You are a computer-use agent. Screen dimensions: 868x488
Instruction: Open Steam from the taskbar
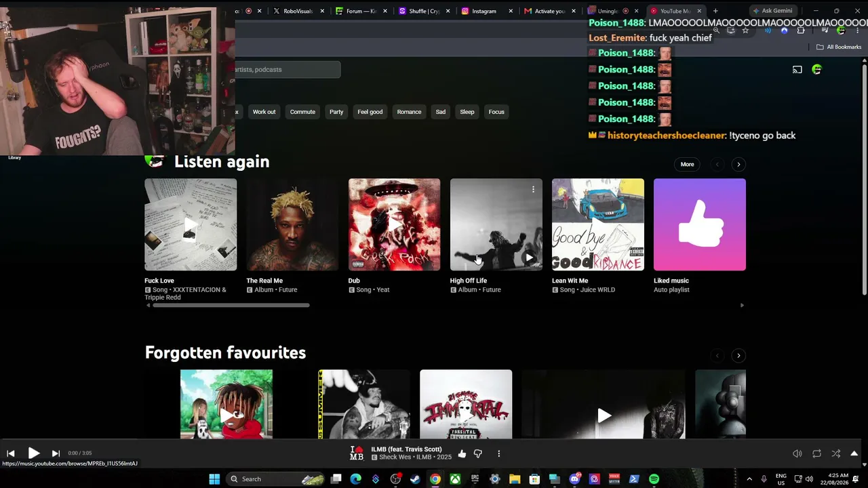click(415, 479)
